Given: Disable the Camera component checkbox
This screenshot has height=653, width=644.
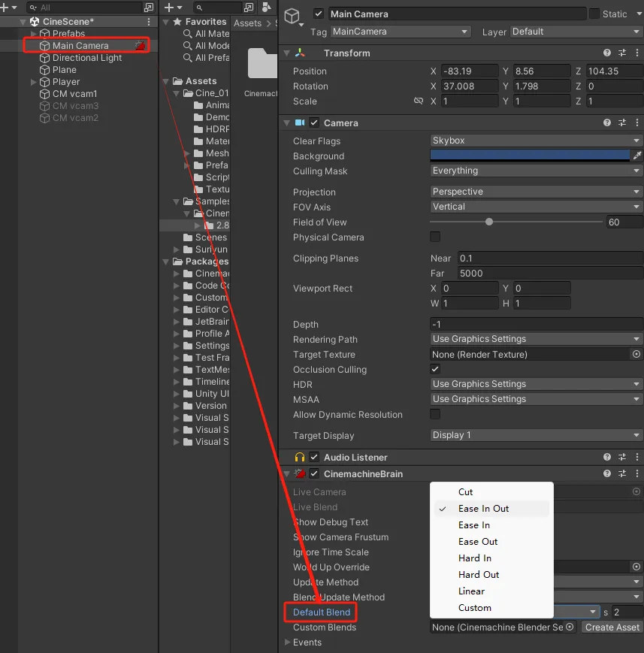Looking at the screenshot, I should [314, 122].
